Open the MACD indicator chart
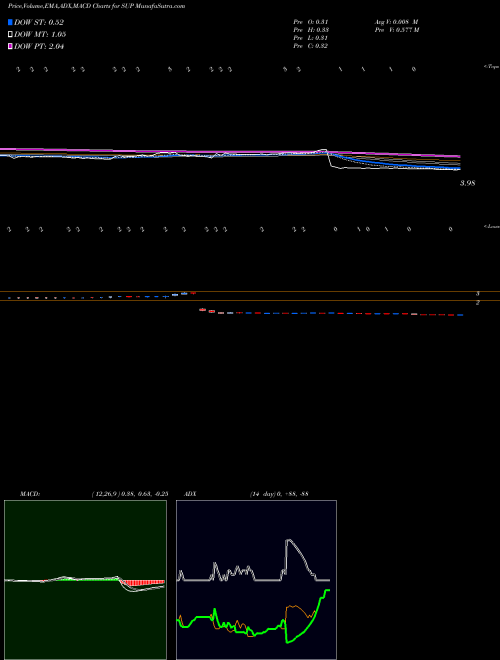500x660 pixels. coord(85,580)
